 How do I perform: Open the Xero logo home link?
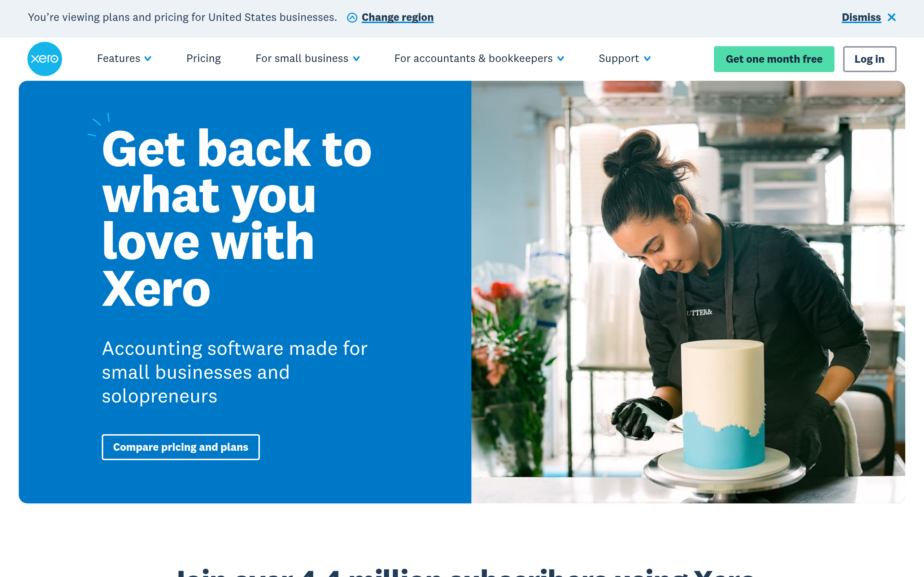(45, 59)
